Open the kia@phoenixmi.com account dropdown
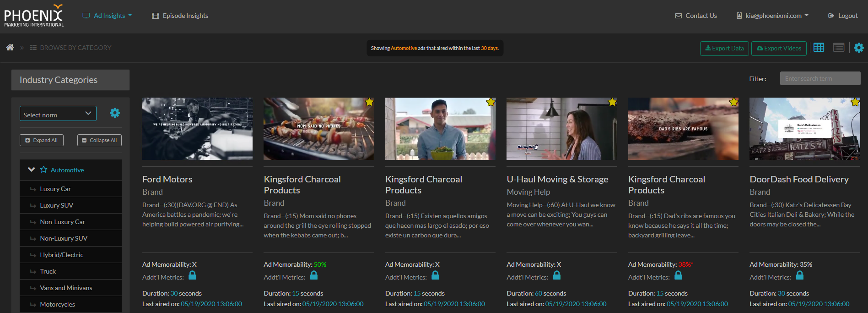The width and height of the screenshot is (868, 313). click(x=772, y=16)
